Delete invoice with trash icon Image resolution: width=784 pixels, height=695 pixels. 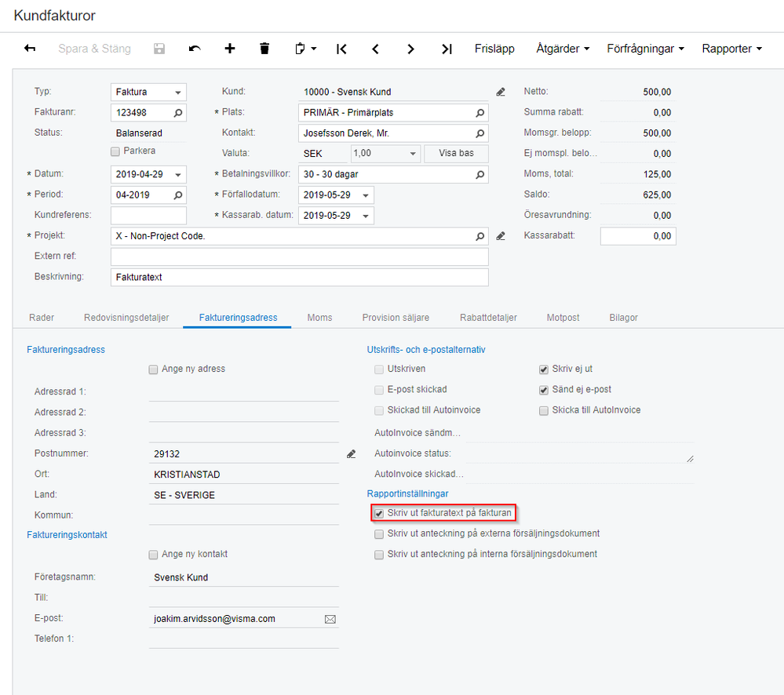[x=264, y=49]
